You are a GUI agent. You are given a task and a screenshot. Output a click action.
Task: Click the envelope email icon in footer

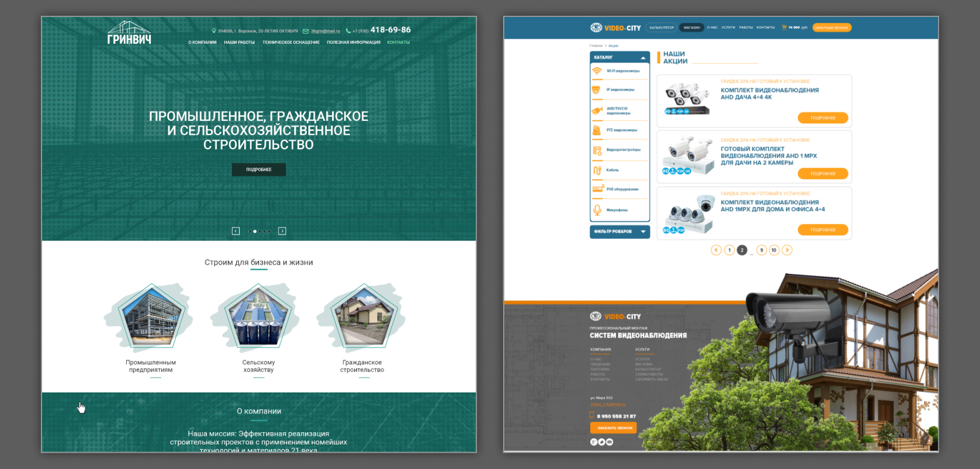(x=610, y=442)
